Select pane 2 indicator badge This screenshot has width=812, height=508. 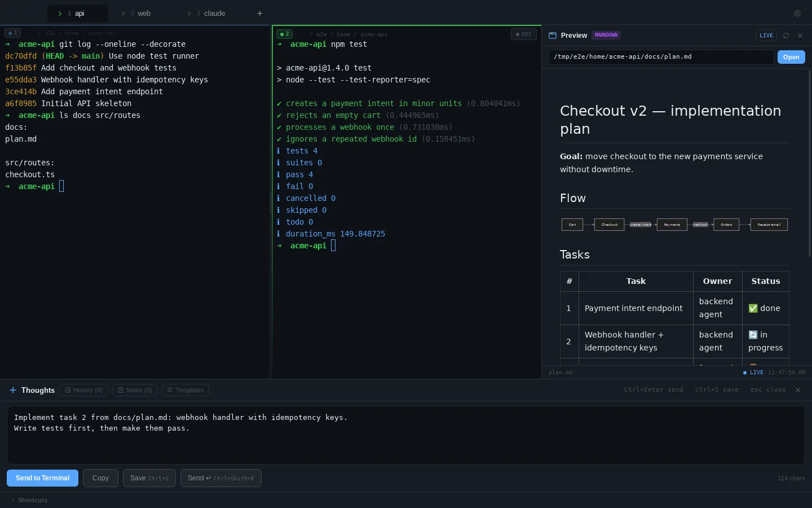284,34
